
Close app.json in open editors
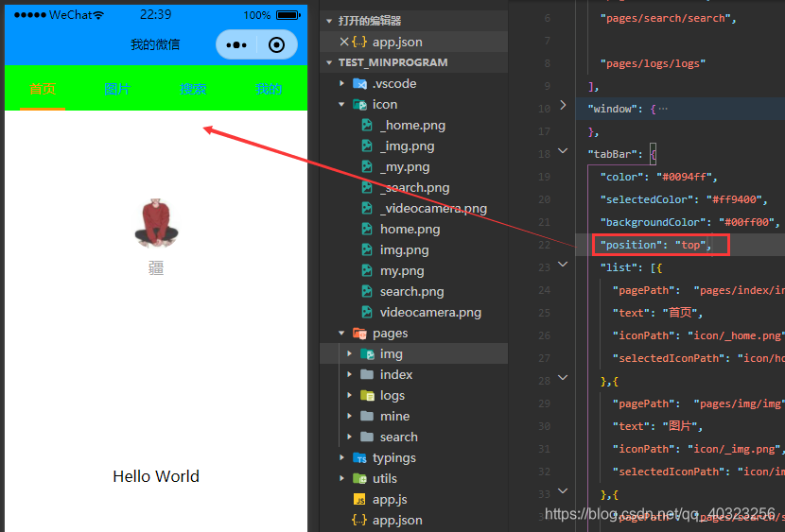(x=344, y=42)
